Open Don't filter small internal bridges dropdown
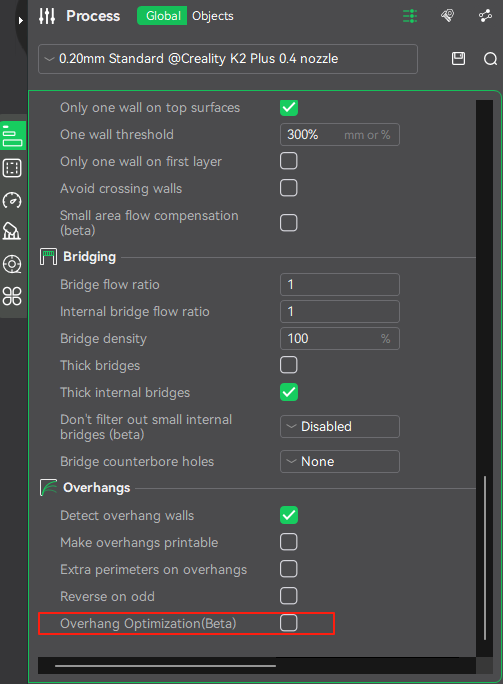503x684 pixels. point(339,426)
